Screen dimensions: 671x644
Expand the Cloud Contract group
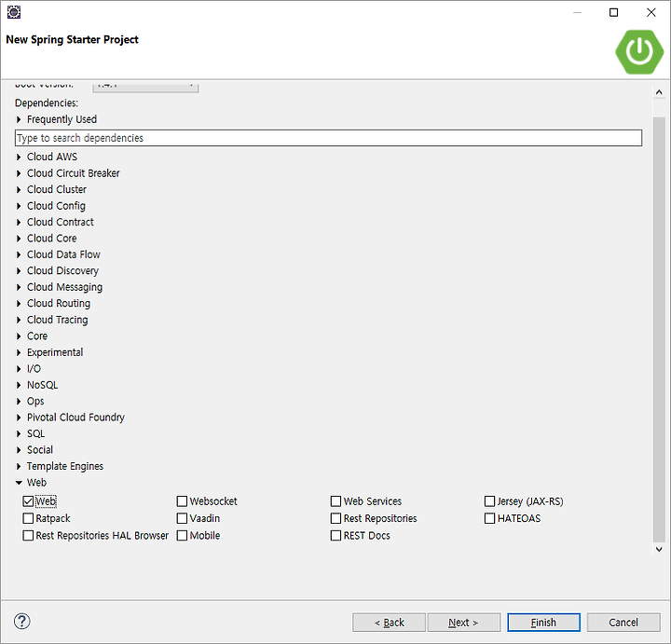pos(19,222)
